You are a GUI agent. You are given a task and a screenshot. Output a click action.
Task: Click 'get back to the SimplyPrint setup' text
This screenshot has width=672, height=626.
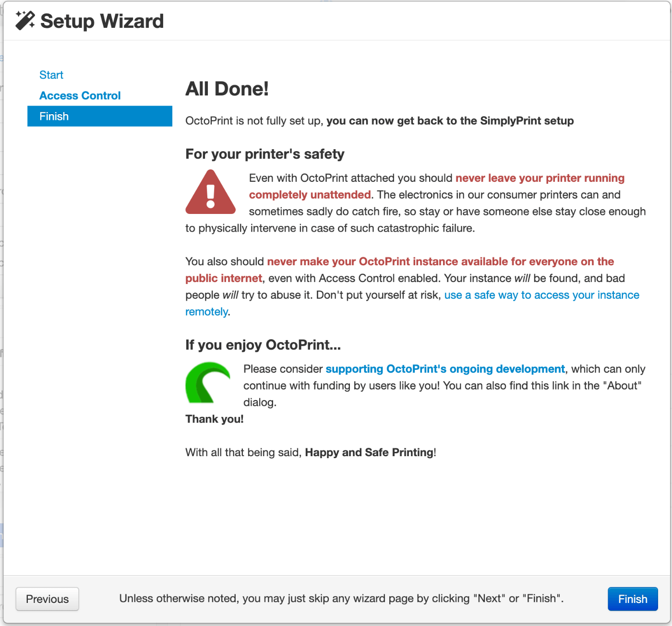click(x=485, y=120)
